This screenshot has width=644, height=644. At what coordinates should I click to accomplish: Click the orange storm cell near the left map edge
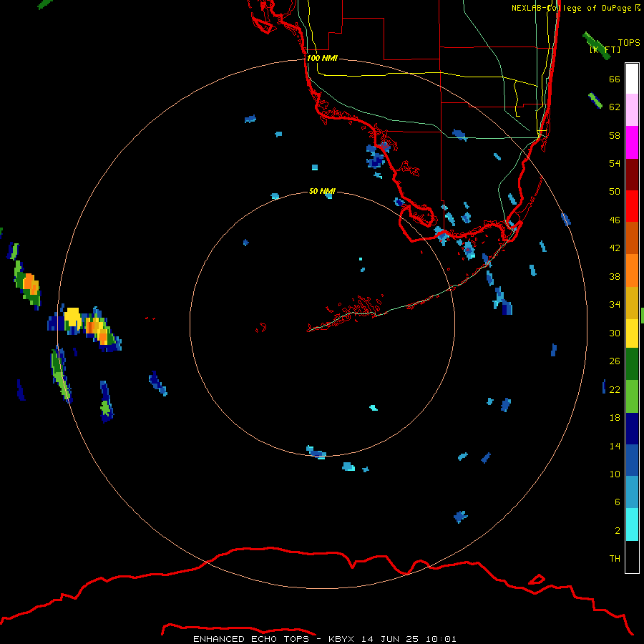click(x=30, y=284)
